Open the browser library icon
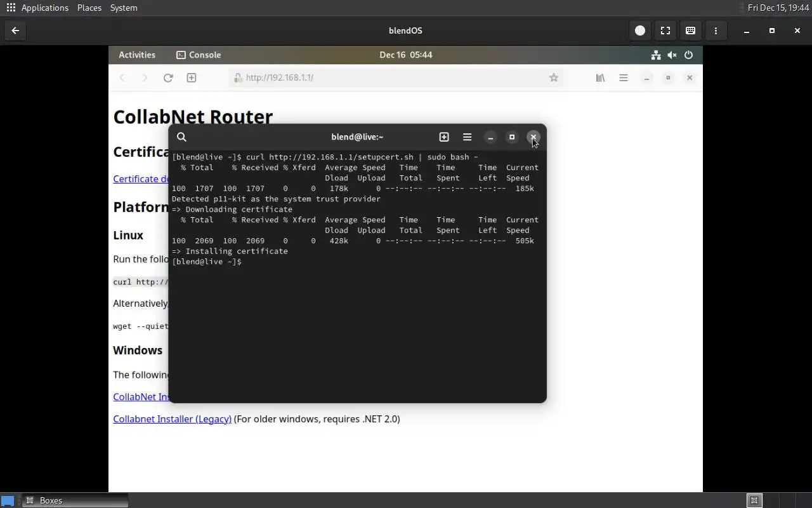The height and width of the screenshot is (508, 812). [600, 77]
